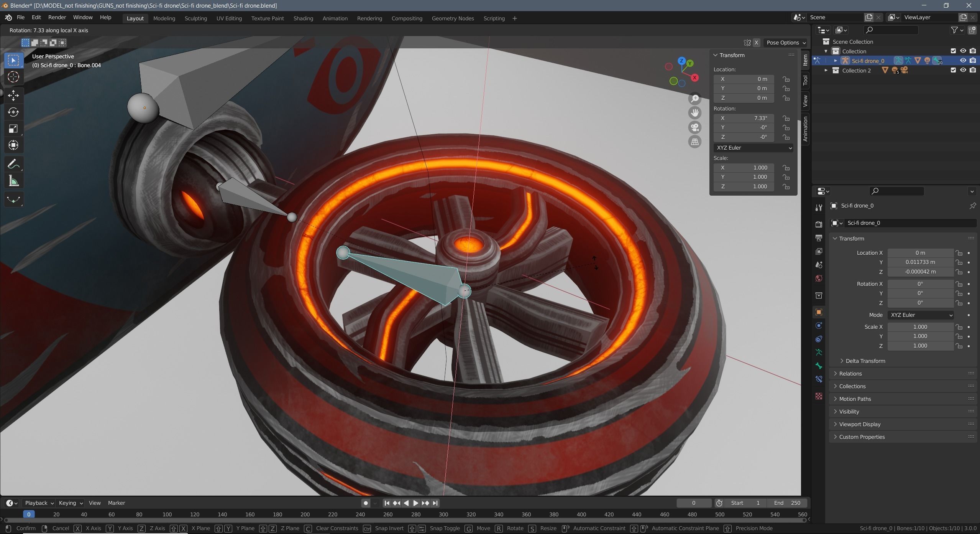Open the Armature data properties tab icon
Screen dimensions: 980x534
(x=819, y=352)
